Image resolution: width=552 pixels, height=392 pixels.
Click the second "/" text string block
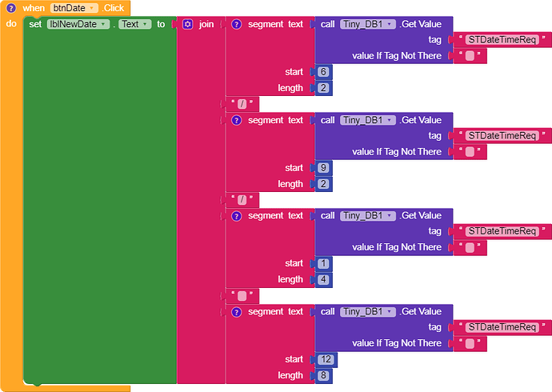tap(242, 200)
